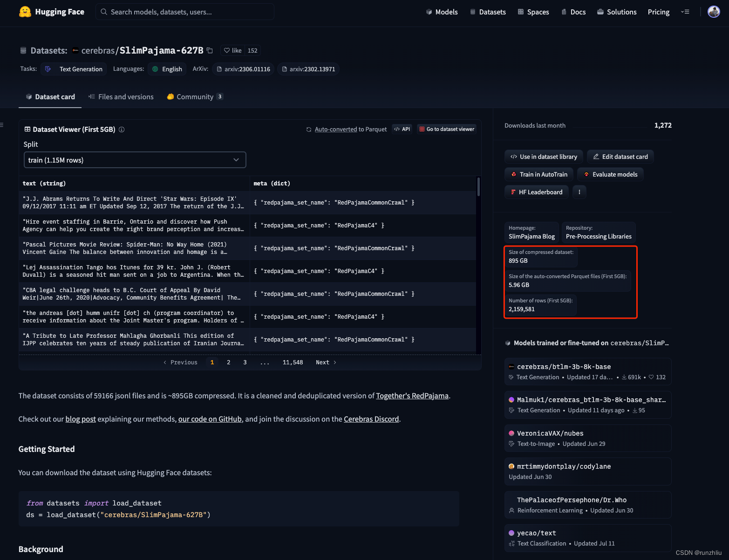This screenshot has height=560, width=729.
Task: Go to page 3 of viewer
Action: pyautogui.click(x=245, y=362)
